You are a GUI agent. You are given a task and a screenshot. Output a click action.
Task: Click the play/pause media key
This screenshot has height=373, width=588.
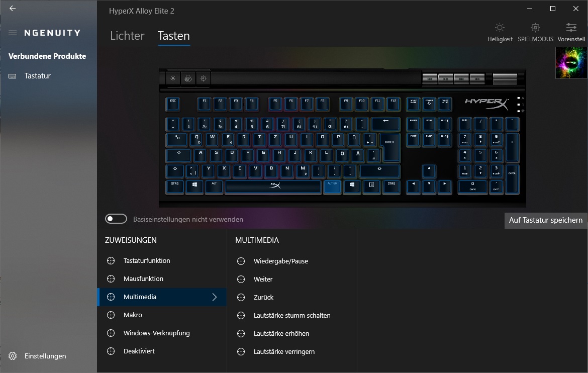click(445, 79)
